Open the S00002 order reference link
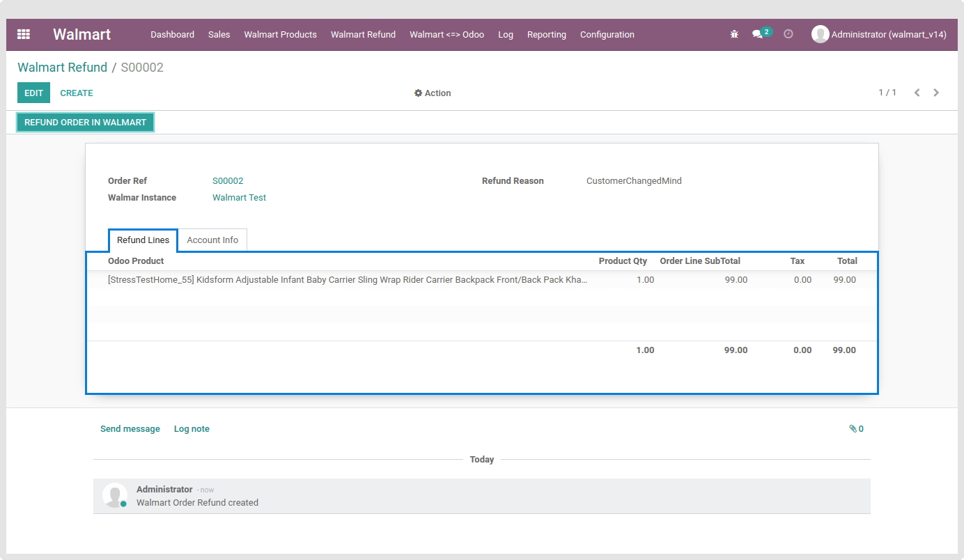The image size is (964, 560). tap(228, 181)
